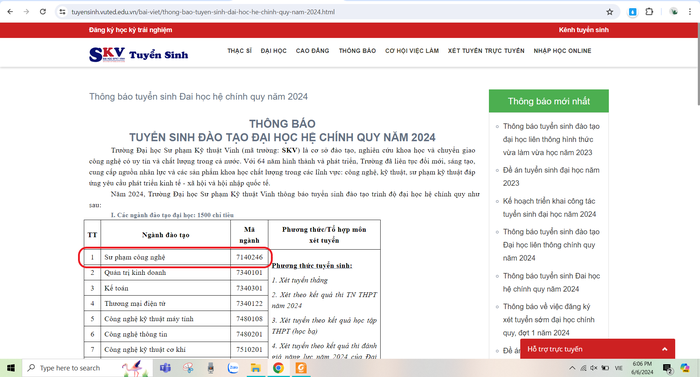Click the browser forward arrow
Image resolution: width=700 pixels, height=377 pixels.
(26, 12)
